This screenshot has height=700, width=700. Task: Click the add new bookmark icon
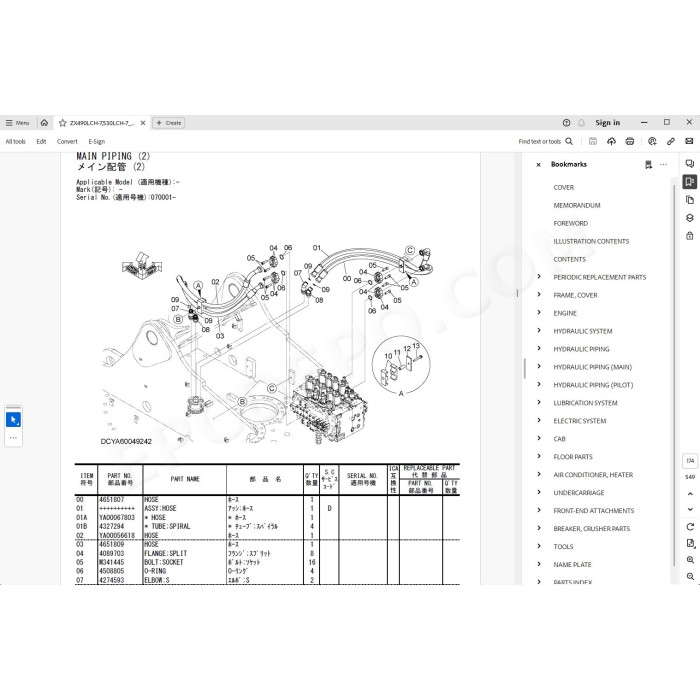point(648,165)
